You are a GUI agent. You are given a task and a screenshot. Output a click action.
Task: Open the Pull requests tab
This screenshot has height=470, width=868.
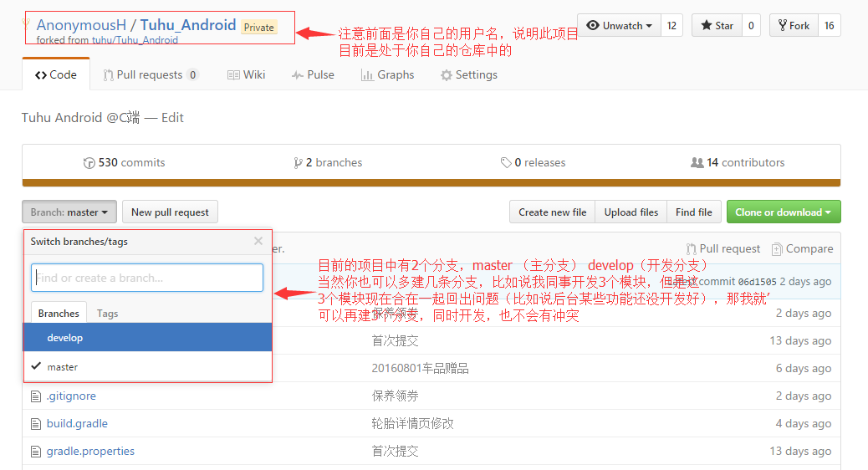[x=151, y=74]
